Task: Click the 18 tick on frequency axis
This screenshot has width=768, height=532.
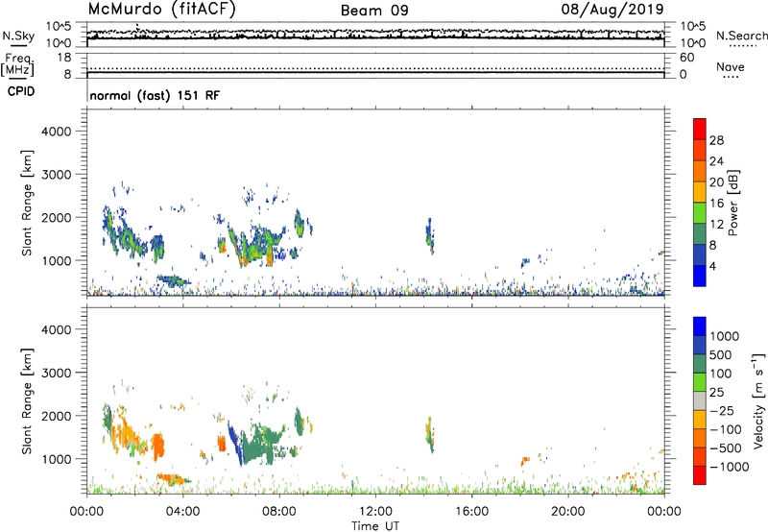Action: [64, 58]
